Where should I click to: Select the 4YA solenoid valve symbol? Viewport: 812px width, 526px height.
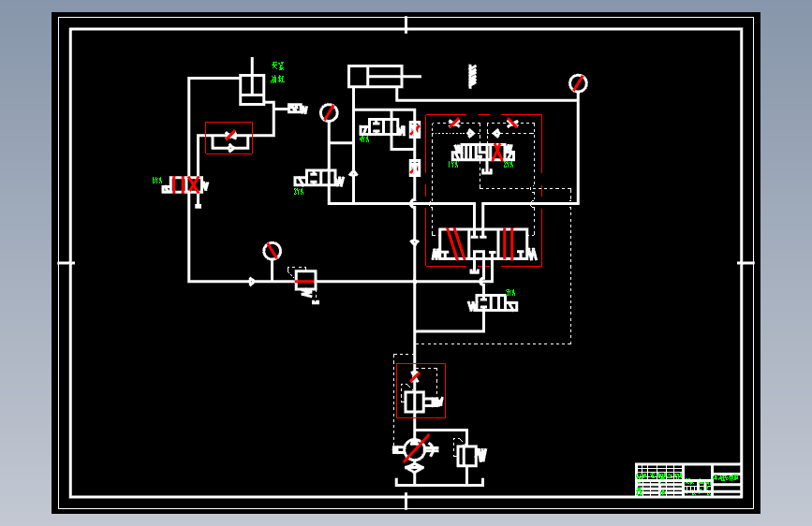pos(382,127)
